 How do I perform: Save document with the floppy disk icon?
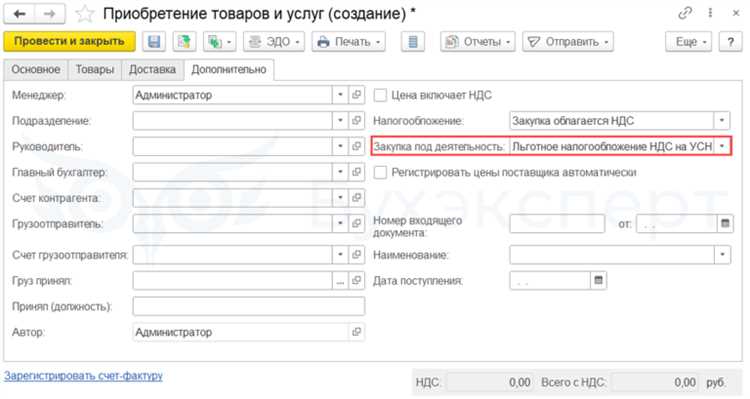tap(154, 42)
